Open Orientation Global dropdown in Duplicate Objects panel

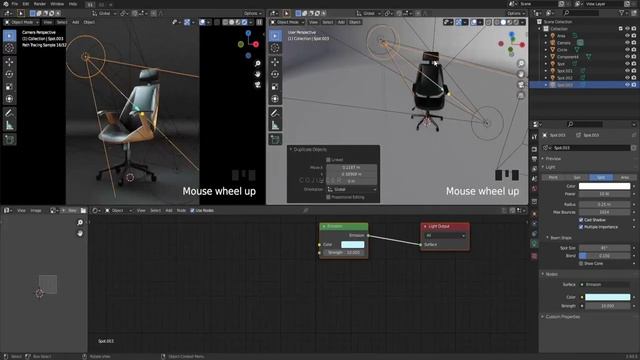pyautogui.click(x=351, y=189)
